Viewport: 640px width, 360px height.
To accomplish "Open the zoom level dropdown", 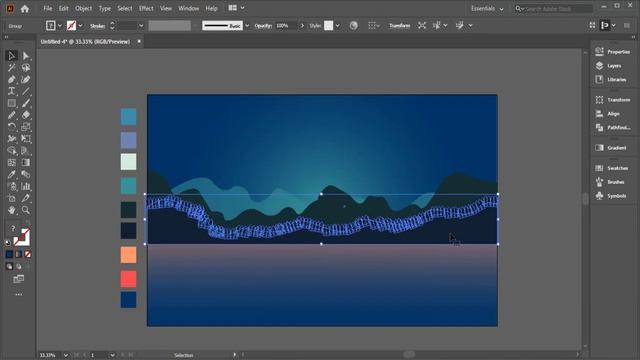I will click(x=65, y=356).
